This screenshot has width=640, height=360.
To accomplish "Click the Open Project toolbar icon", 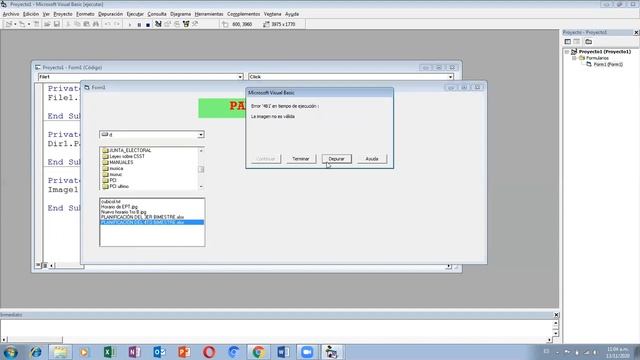I will tap(47, 24).
